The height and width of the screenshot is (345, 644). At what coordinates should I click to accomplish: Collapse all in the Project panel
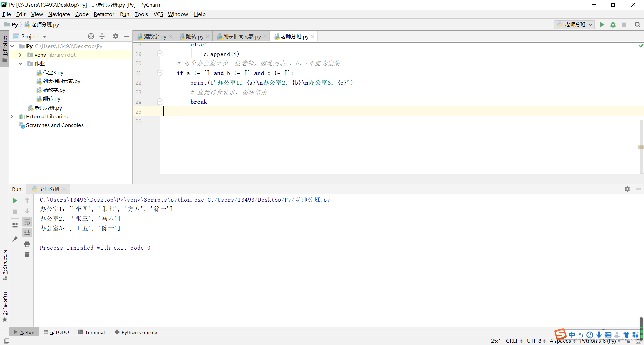[102, 36]
